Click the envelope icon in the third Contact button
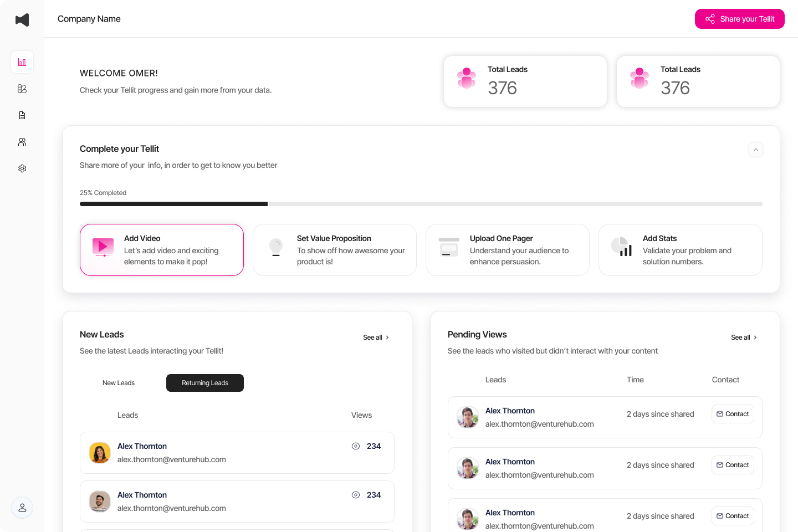The height and width of the screenshot is (532, 798). (720, 516)
